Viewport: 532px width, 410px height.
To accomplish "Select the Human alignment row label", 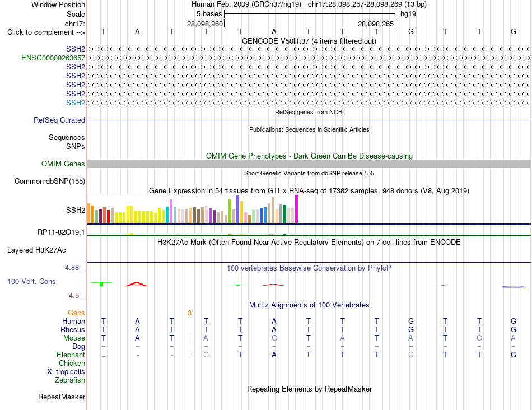I will [73, 321].
